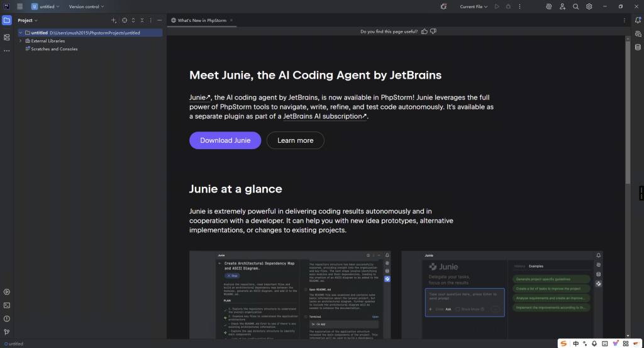
Task: Click the Junie prompt screenshot thumbnail
Action: 502,295
